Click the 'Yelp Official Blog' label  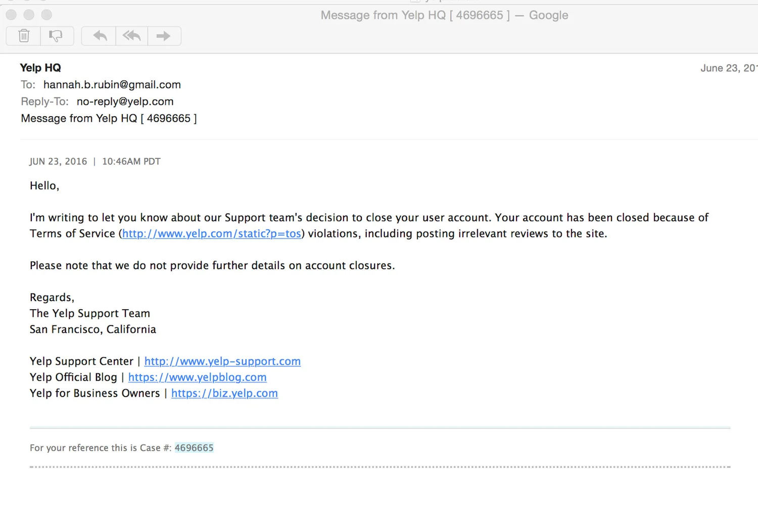73,377
